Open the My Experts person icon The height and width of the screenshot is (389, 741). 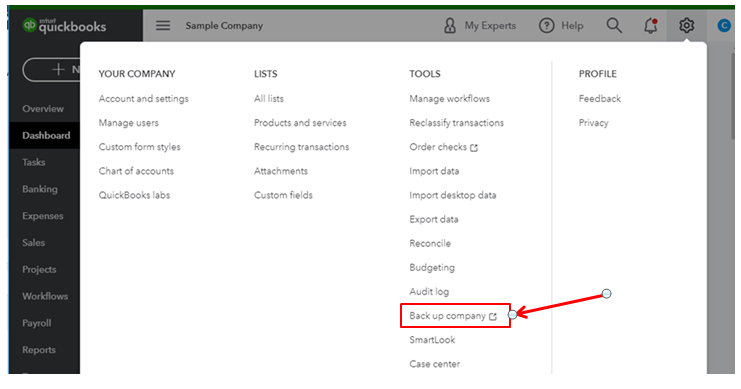click(x=450, y=26)
